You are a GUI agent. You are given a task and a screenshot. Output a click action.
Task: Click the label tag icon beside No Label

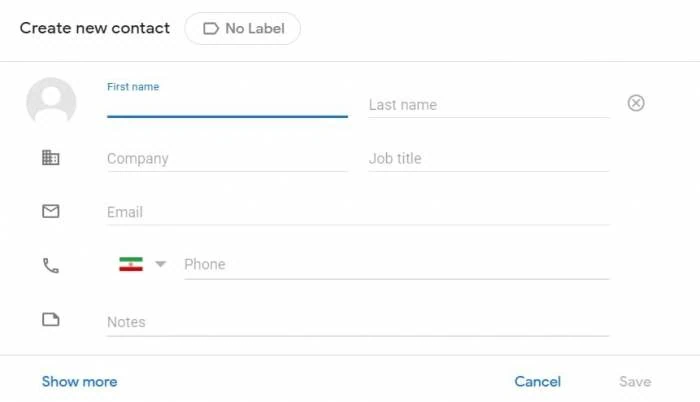(211, 29)
